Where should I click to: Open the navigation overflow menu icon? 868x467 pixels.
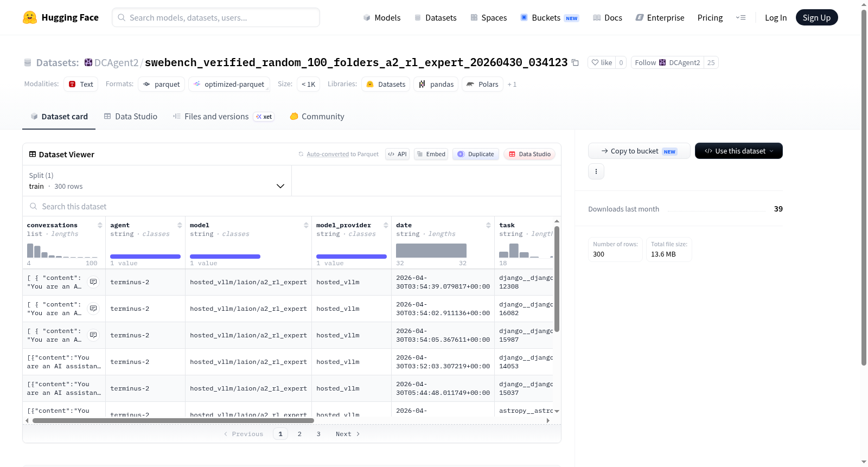741,18
